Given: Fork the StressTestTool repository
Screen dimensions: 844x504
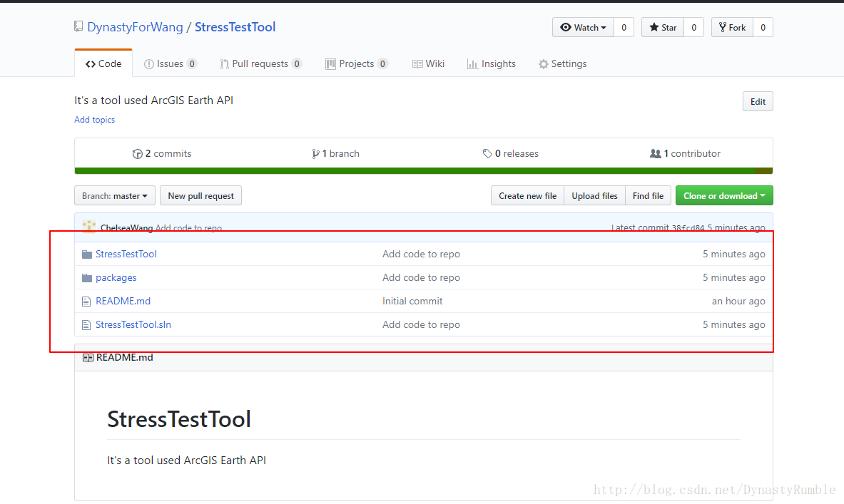Looking at the screenshot, I should [732, 27].
